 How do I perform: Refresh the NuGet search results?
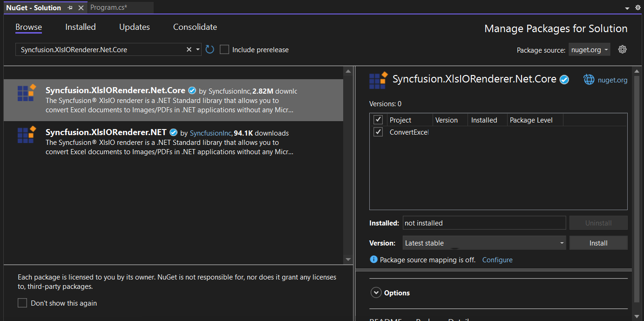click(209, 49)
